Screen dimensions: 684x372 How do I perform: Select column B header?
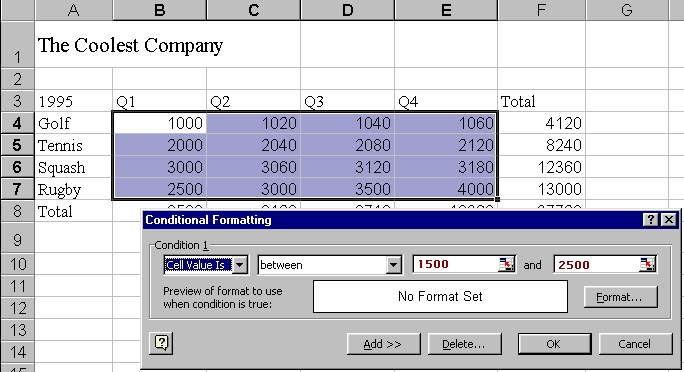point(160,10)
